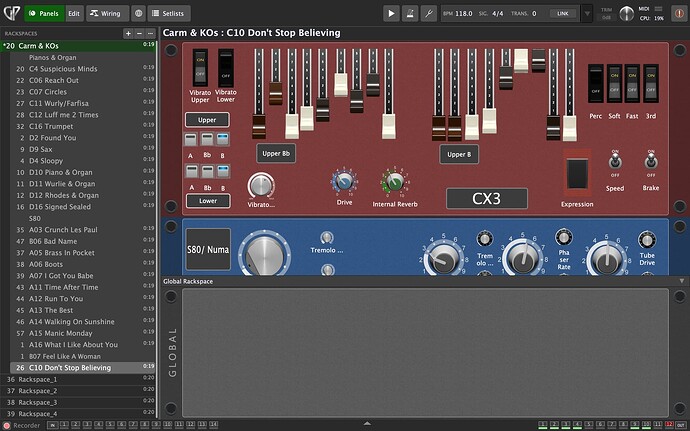Viewport: 690px width, 431px height.
Task: Remove rackspace with the first minus icon
Action: coord(139,33)
